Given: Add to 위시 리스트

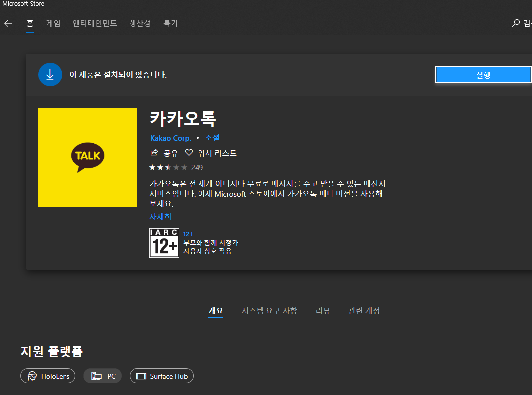Looking at the screenshot, I should click(x=217, y=153).
